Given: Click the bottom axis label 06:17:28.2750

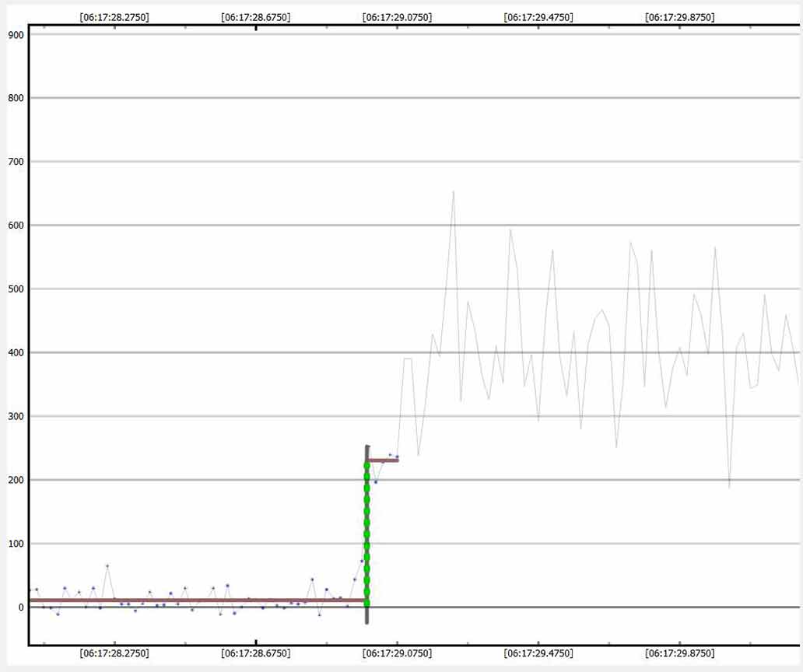Looking at the screenshot, I should coord(114,653).
